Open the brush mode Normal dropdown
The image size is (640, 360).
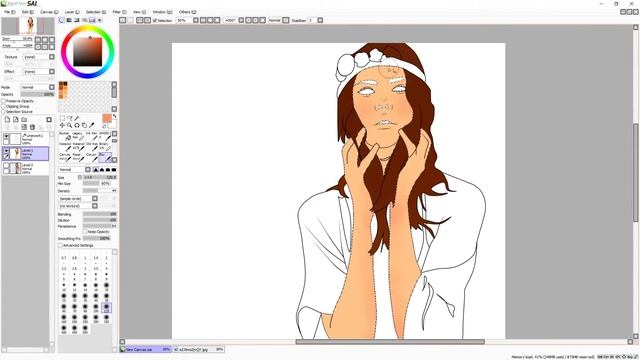coord(88,169)
